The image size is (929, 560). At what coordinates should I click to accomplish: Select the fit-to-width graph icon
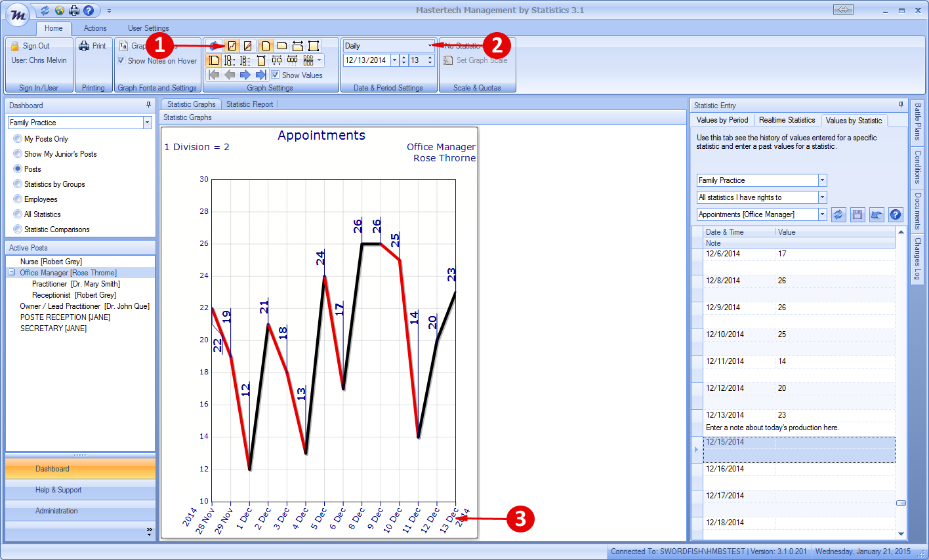(x=298, y=46)
